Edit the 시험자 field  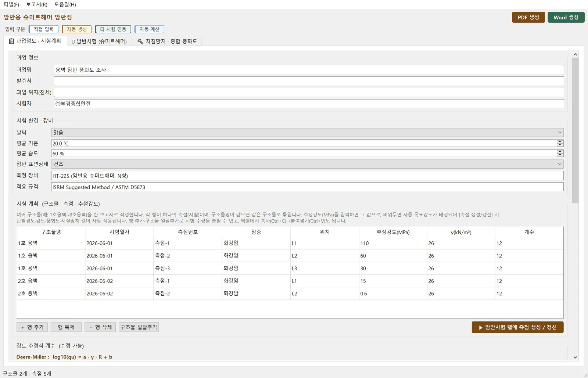coord(309,104)
